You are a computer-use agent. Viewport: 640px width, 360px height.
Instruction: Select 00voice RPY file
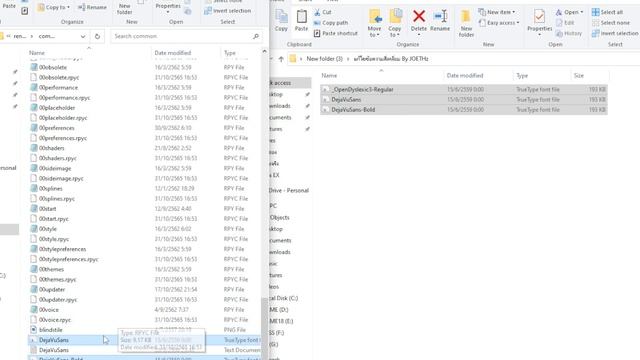[144, 310]
